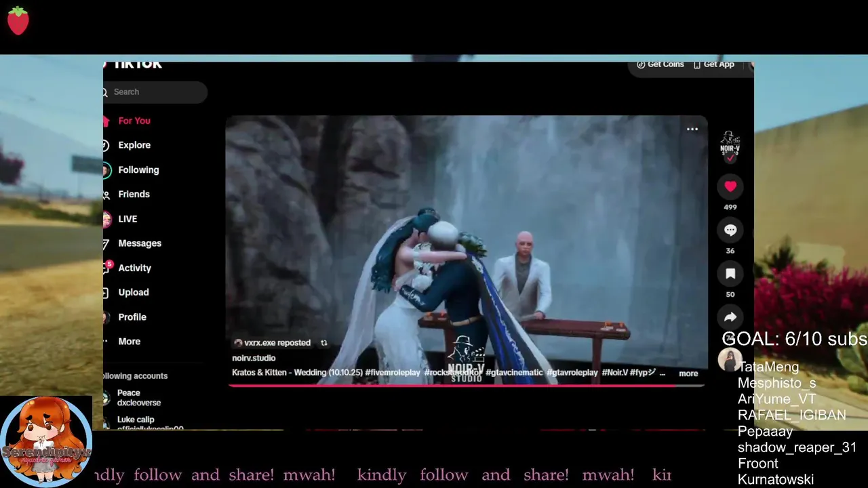Viewport: 868px width, 488px height.
Task: Open the Activity notifications
Action: click(134, 268)
